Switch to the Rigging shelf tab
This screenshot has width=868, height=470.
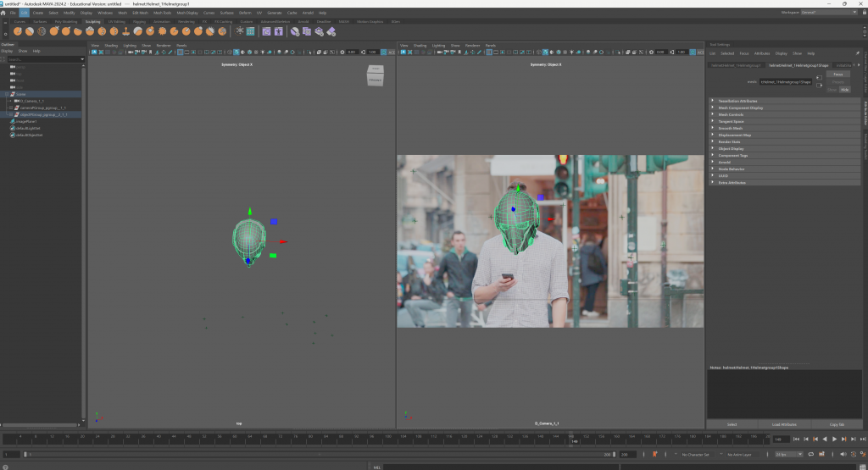click(140, 21)
